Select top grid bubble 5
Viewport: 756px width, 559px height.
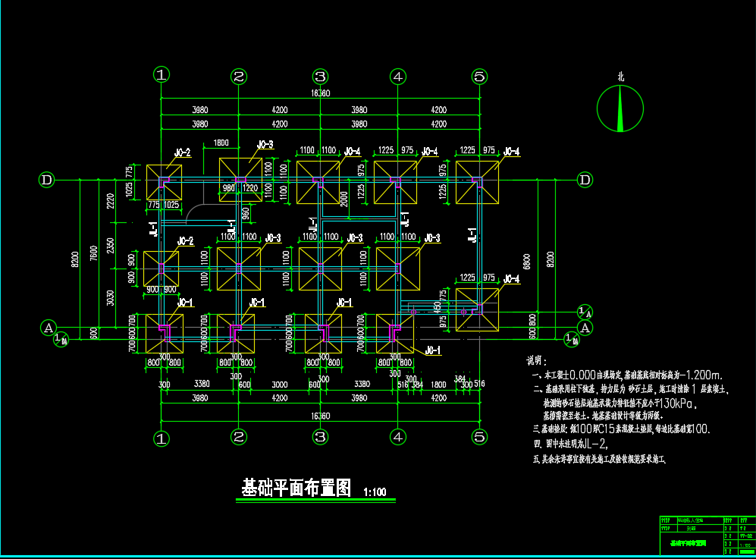coord(479,76)
